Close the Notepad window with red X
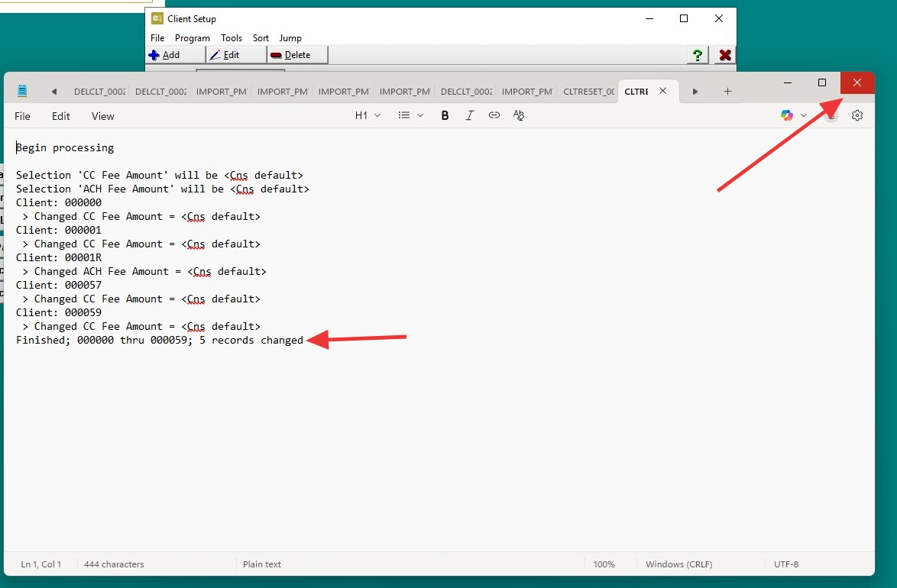897x588 pixels. point(857,82)
